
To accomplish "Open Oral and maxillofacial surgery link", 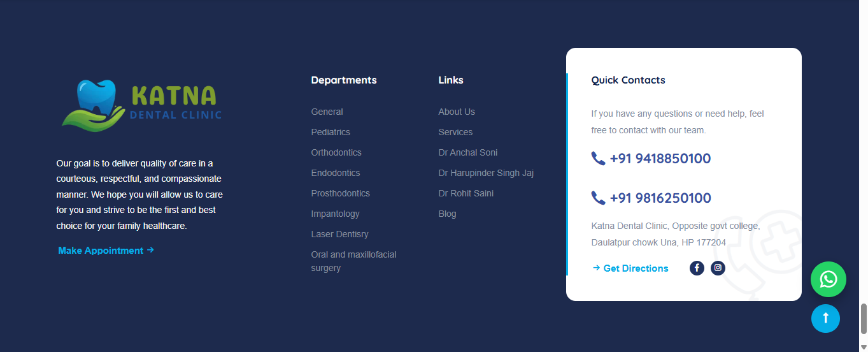I will click(x=353, y=261).
